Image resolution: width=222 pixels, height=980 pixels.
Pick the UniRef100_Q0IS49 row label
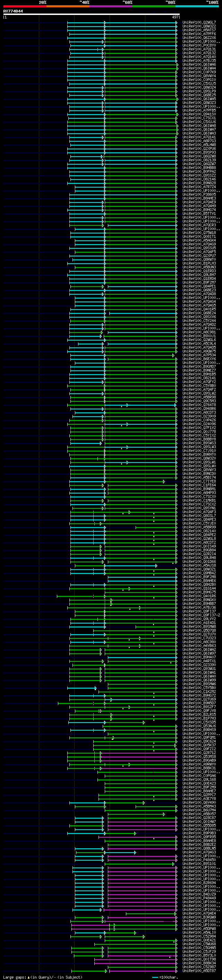(x=199, y=546)
